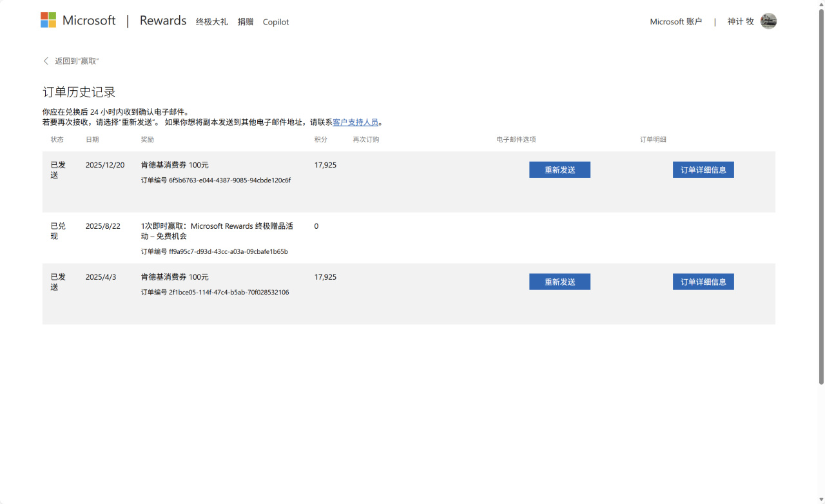825x504 pixels.
Task: Select the date 2025/12/20
Action: coord(105,165)
